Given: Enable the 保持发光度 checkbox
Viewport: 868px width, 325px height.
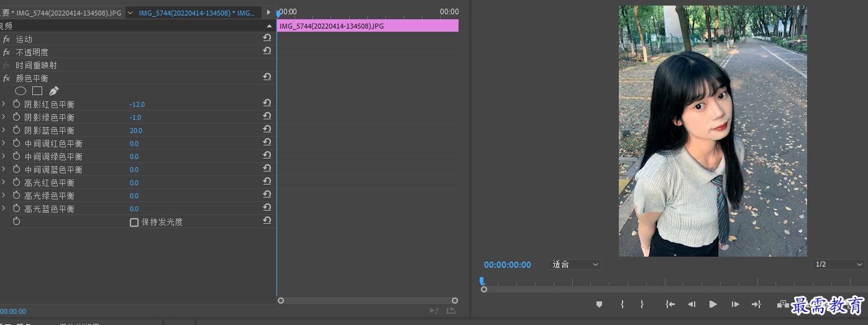Looking at the screenshot, I should (x=134, y=222).
